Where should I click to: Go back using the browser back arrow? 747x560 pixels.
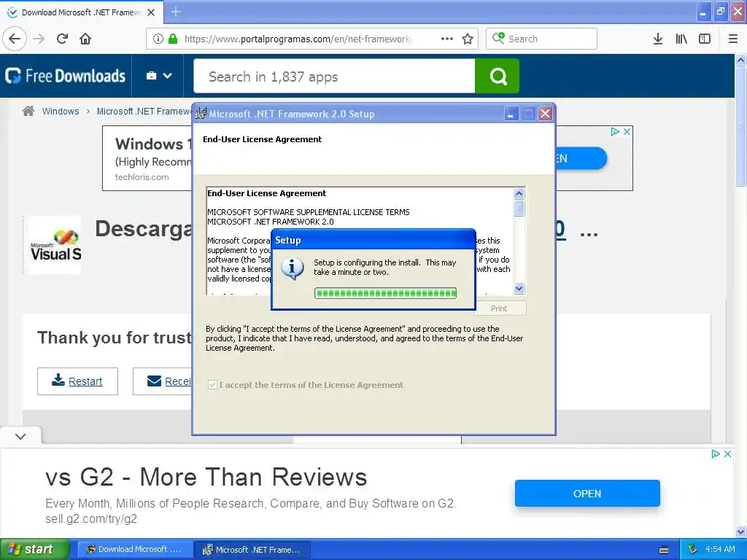15,39
